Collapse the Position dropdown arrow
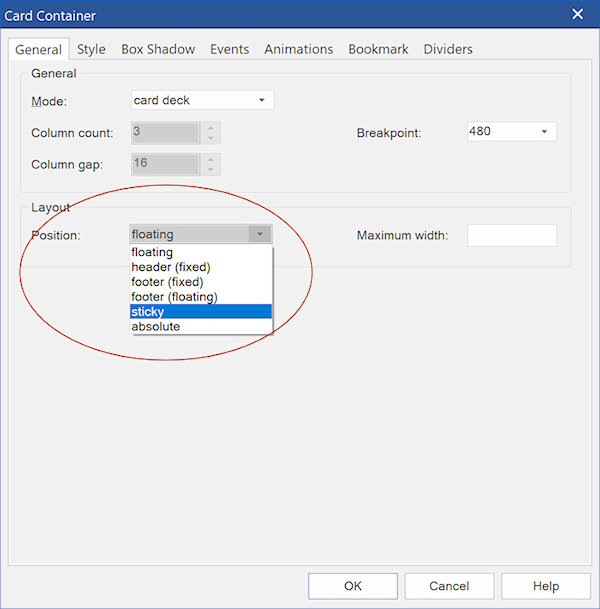 259,234
